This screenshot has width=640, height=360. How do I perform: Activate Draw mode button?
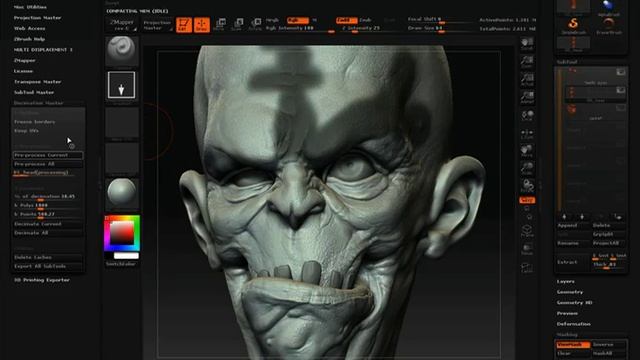pos(202,25)
